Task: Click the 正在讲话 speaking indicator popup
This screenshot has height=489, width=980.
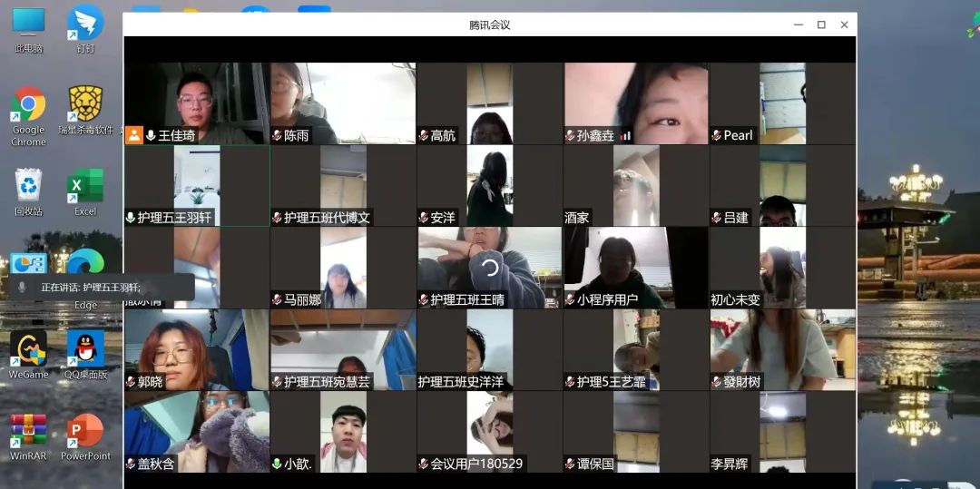Action: 100,287
